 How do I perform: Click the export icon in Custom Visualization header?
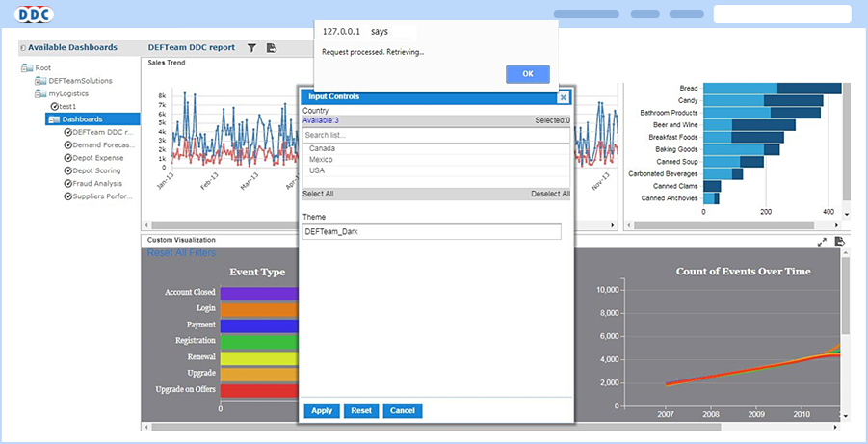coord(839,242)
